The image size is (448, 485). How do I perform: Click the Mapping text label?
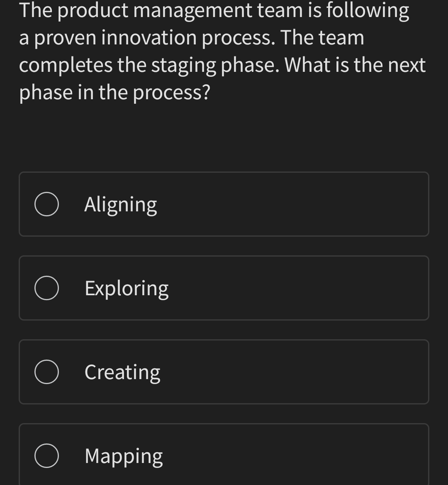pyautogui.click(x=123, y=456)
